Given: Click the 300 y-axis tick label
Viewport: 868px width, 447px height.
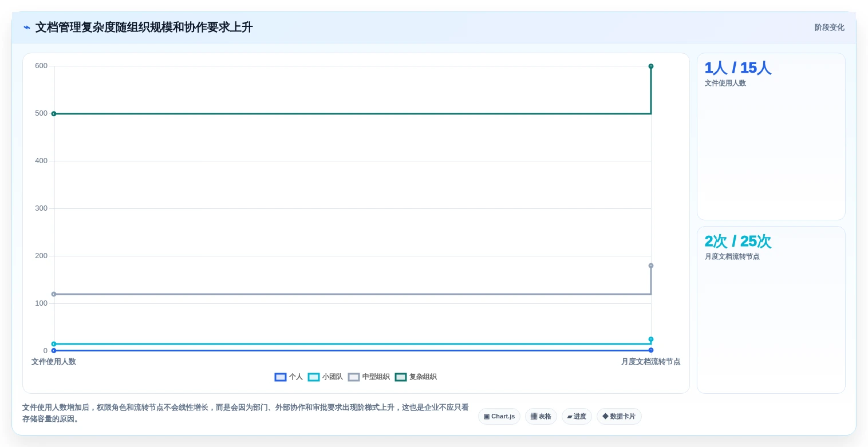Looking at the screenshot, I should point(41,208).
